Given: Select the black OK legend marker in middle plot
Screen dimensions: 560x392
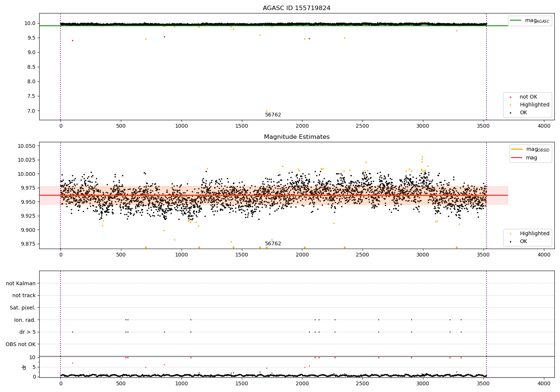Looking at the screenshot, I should [510, 242].
